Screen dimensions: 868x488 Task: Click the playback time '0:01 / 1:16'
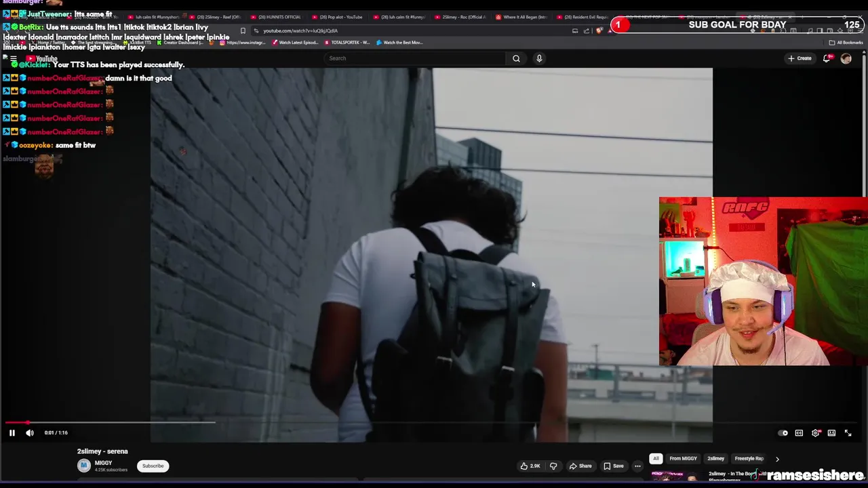point(56,432)
